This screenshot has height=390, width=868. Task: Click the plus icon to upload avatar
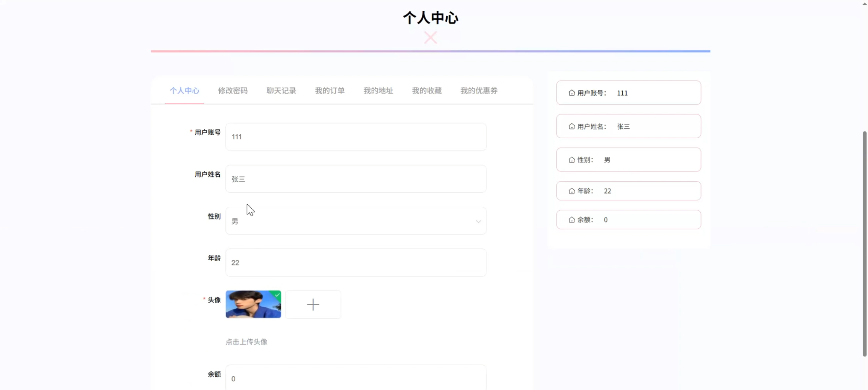point(313,305)
